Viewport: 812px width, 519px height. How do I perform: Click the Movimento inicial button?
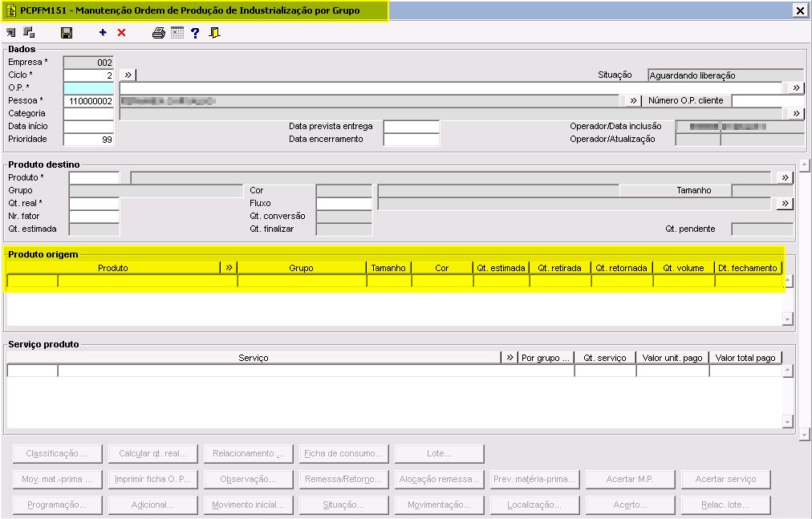click(x=248, y=505)
